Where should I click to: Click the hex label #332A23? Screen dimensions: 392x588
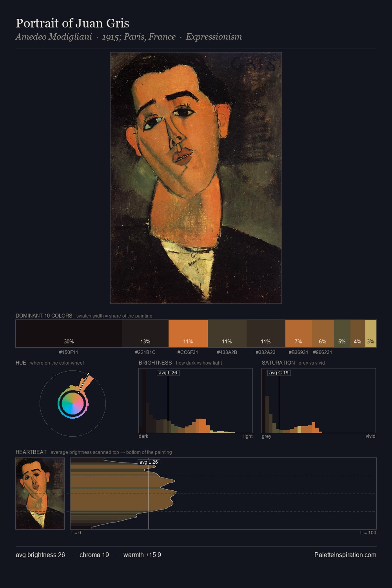266,352
